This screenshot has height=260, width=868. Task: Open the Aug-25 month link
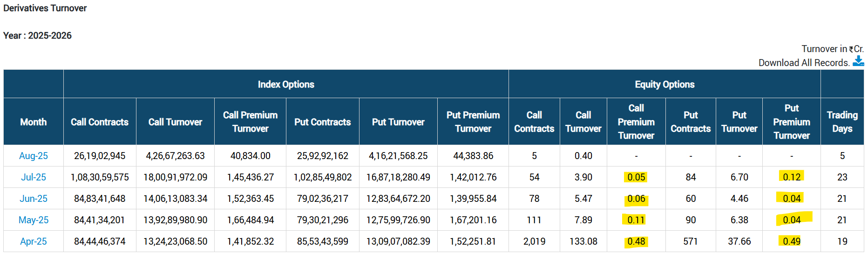(x=34, y=156)
